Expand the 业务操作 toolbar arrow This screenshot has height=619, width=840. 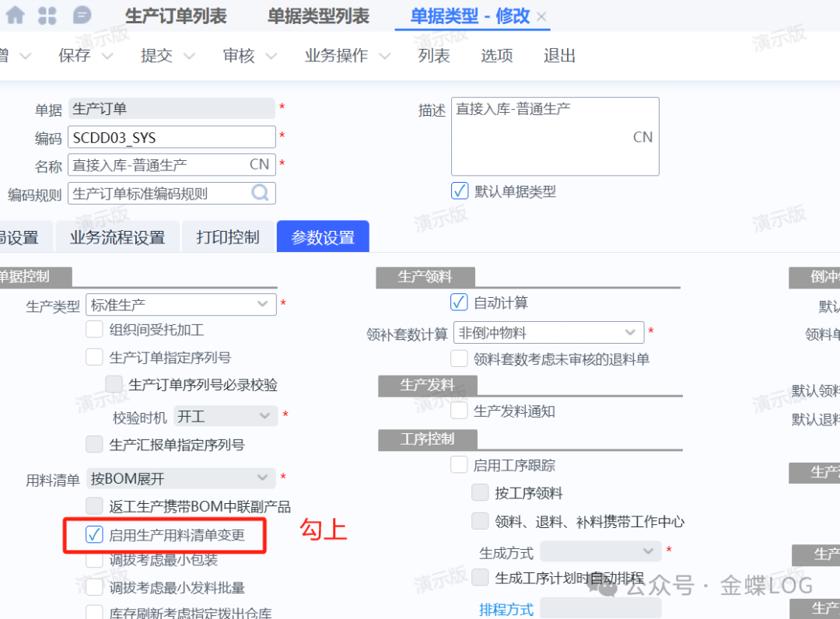point(384,56)
